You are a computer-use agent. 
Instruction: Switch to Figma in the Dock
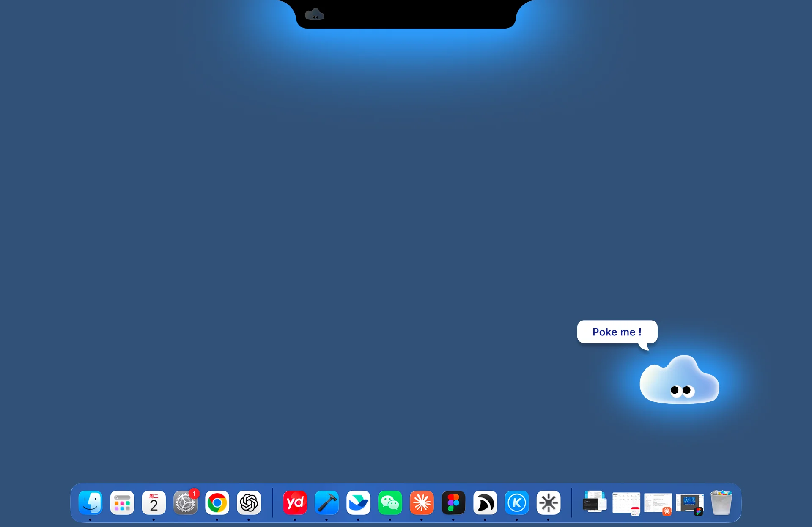(453, 503)
